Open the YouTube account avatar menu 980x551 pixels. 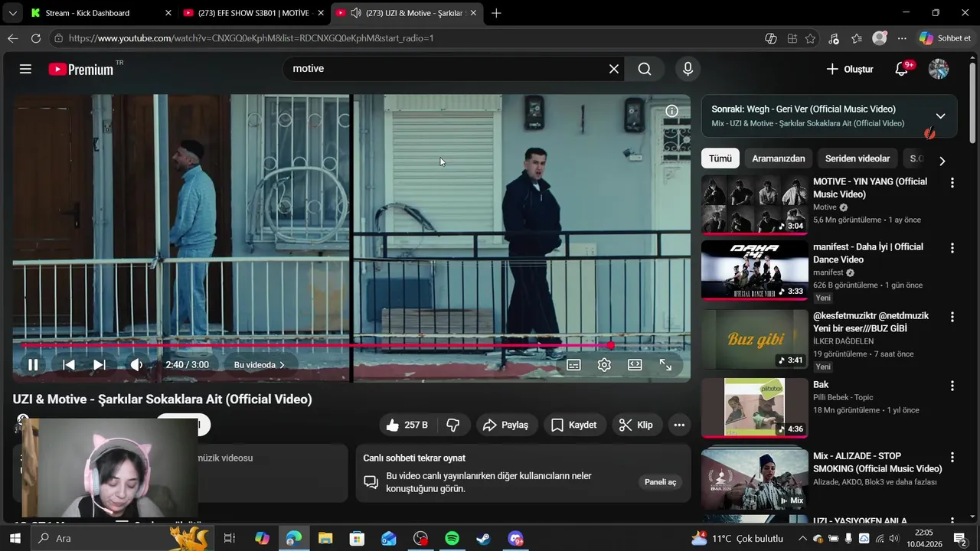pyautogui.click(x=939, y=69)
